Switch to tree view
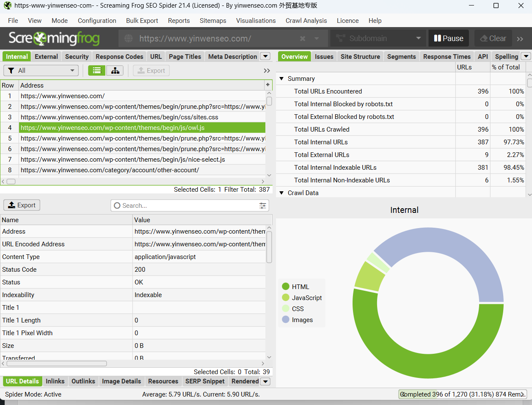The width and height of the screenshot is (532, 405). (115, 71)
